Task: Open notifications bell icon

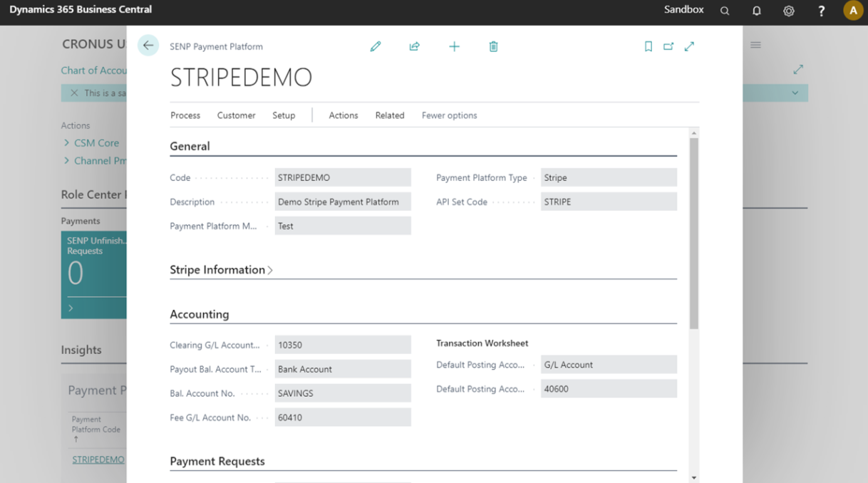Action: tap(757, 11)
